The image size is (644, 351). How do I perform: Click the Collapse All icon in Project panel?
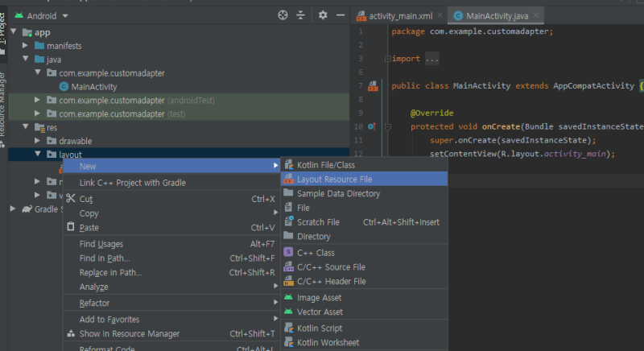pyautogui.click(x=301, y=15)
